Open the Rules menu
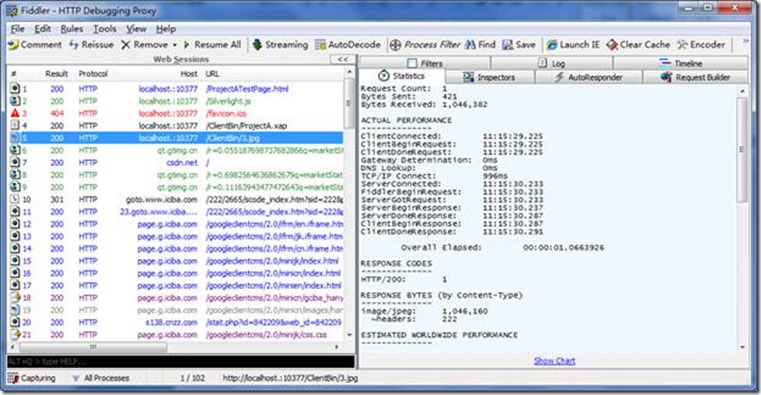 71,29
